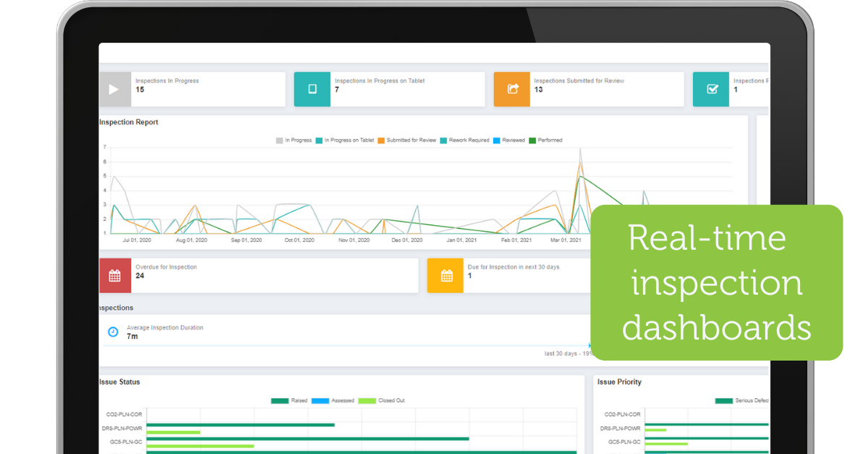The image size is (868, 454).
Task: Click the Submitted for Review share icon
Action: (x=512, y=89)
